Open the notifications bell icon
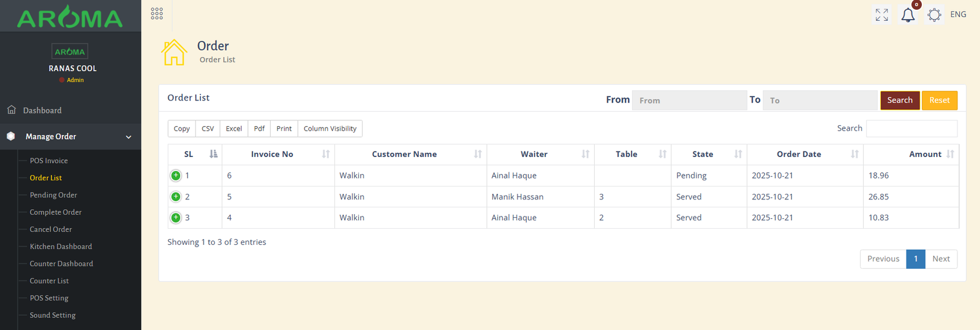980x330 pixels. coord(908,15)
